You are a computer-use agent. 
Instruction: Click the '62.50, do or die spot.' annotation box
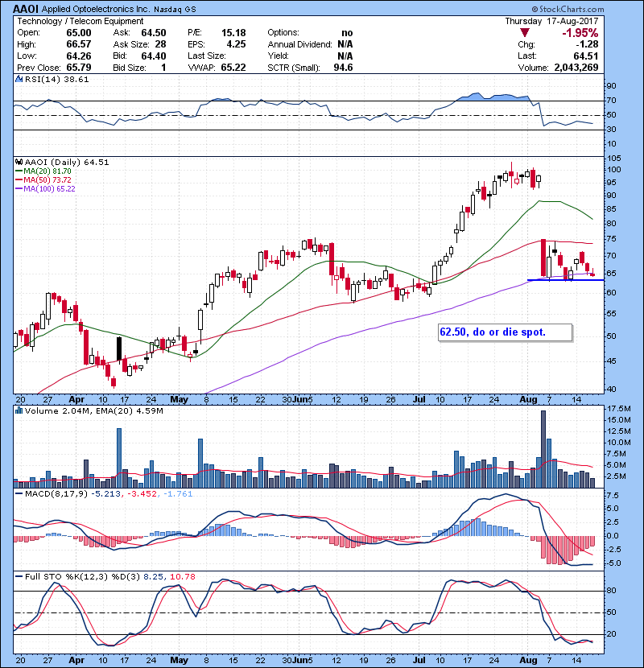point(505,332)
